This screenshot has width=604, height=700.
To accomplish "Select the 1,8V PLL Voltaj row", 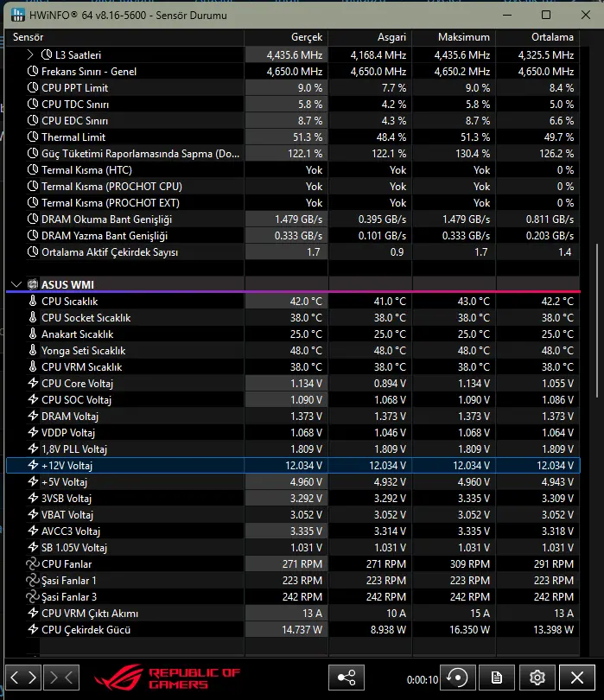I will point(293,449).
